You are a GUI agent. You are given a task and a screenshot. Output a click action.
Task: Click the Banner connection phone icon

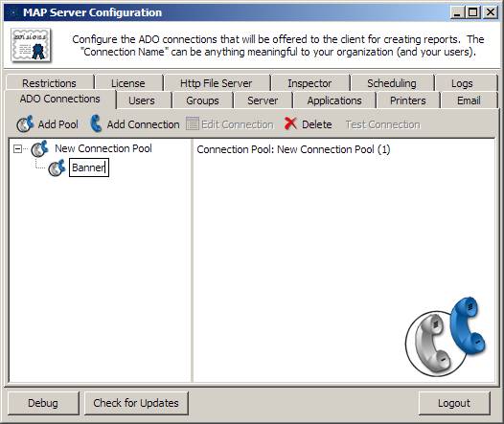click(x=57, y=167)
